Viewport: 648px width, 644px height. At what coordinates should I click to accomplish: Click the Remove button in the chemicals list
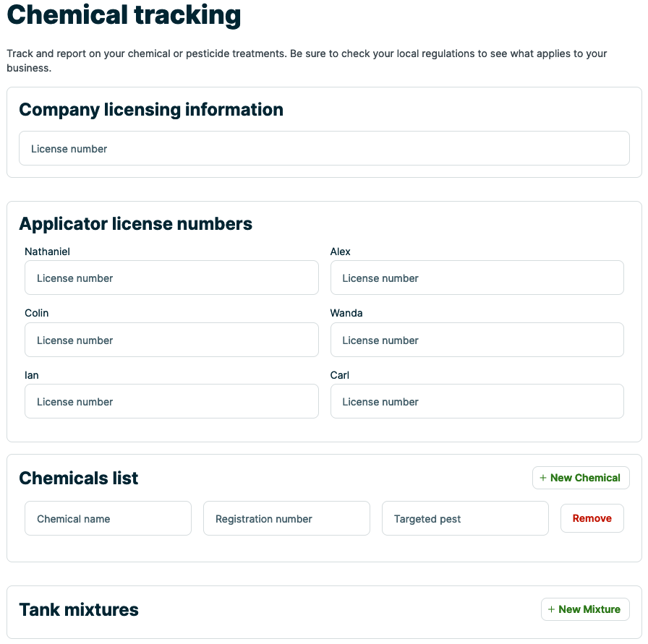tap(592, 518)
